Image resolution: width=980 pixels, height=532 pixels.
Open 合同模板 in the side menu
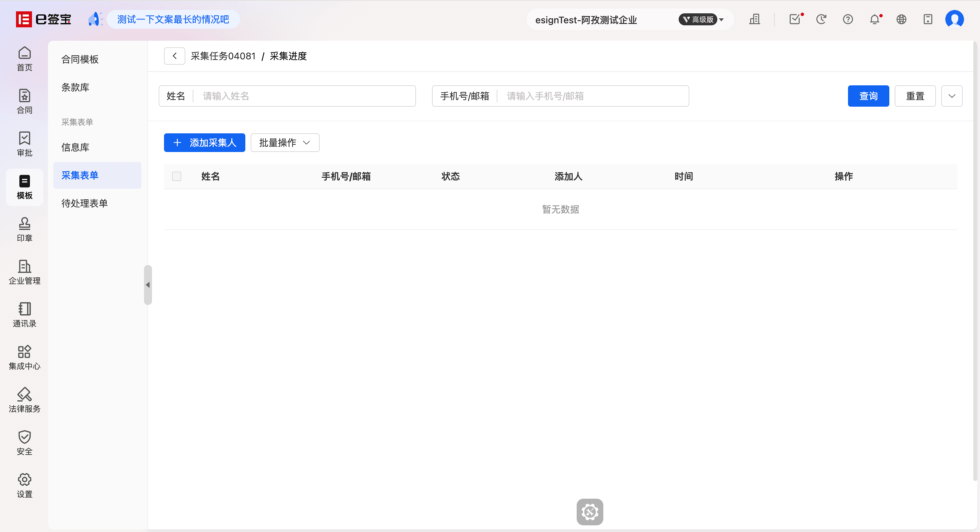tap(80, 59)
